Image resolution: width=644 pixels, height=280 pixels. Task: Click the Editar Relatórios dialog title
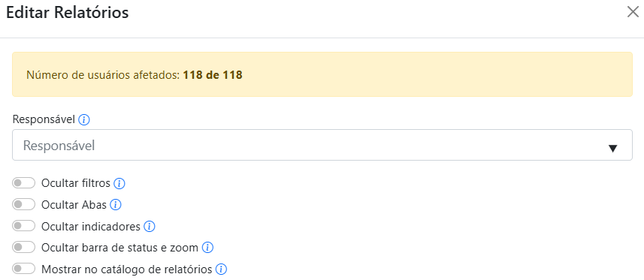click(68, 13)
